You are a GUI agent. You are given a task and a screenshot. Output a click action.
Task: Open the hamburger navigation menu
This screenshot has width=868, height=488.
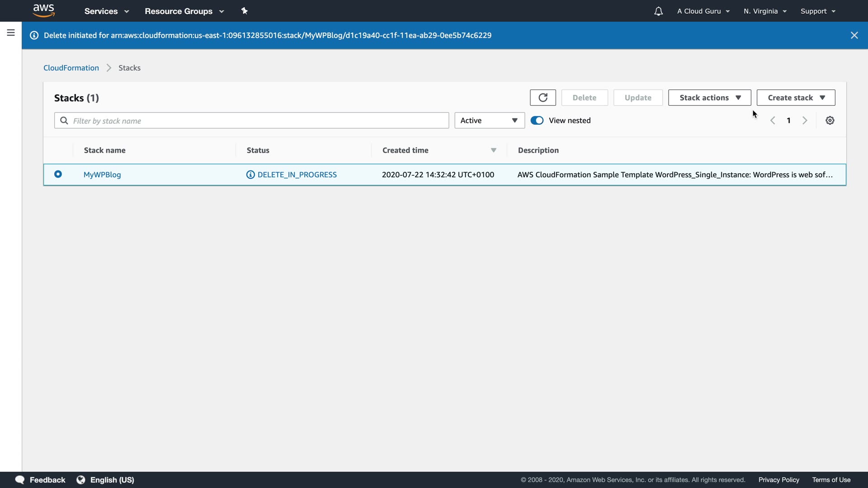coord(11,33)
